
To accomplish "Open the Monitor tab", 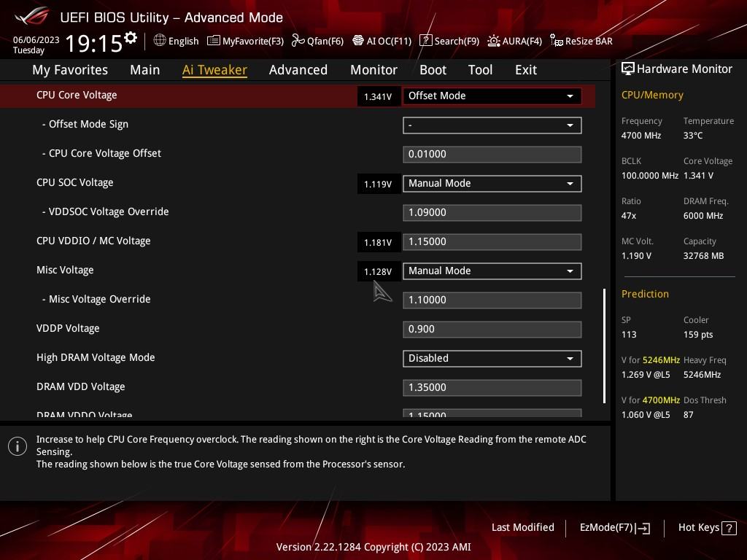I will 373,70.
